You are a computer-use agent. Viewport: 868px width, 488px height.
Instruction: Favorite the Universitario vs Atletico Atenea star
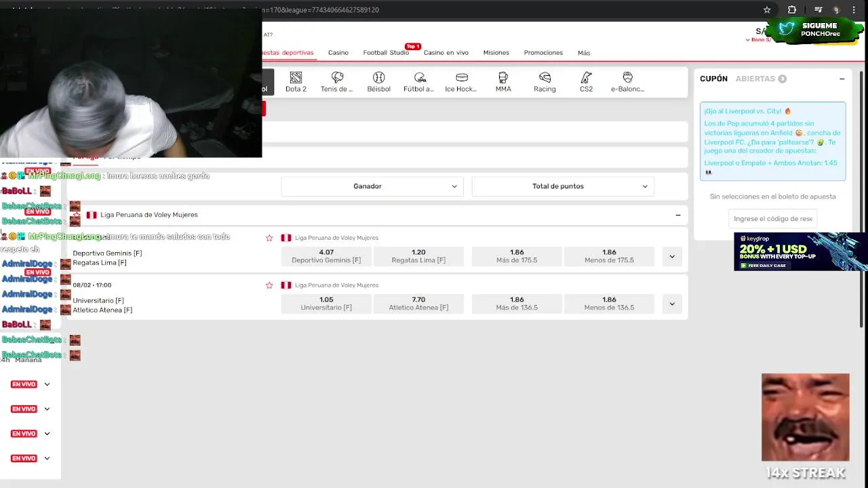coord(269,285)
